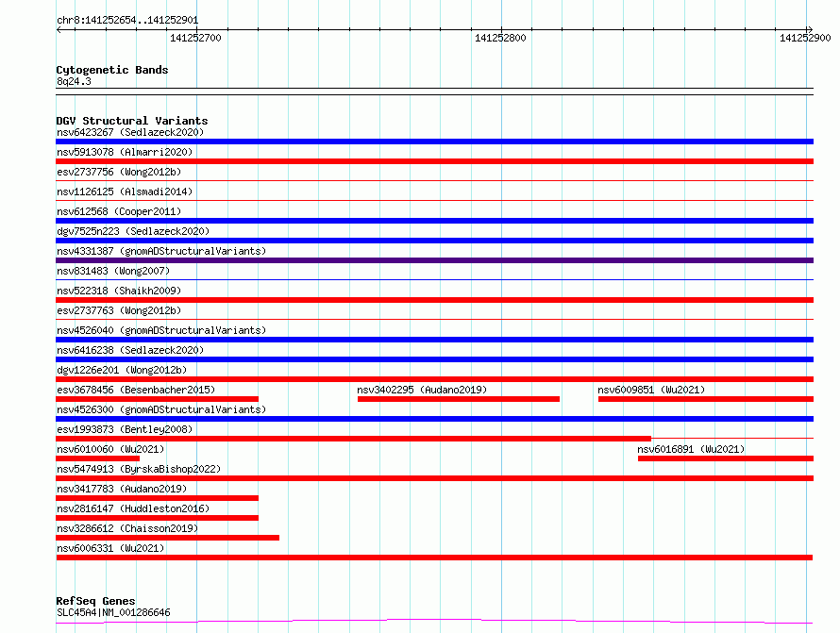Click the nsv522318 (Shaikh2009) label
The image size is (840, 633).
pyautogui.click(x=119, y=291)
